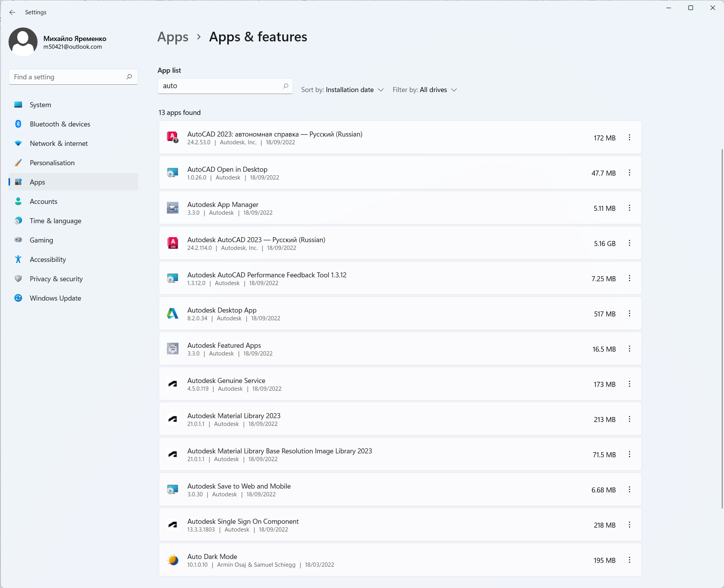Click the back arrow in Settings title bar
The height and width of the screenshot is (588, 724).
pyautogui.click(x=12, y=12)
